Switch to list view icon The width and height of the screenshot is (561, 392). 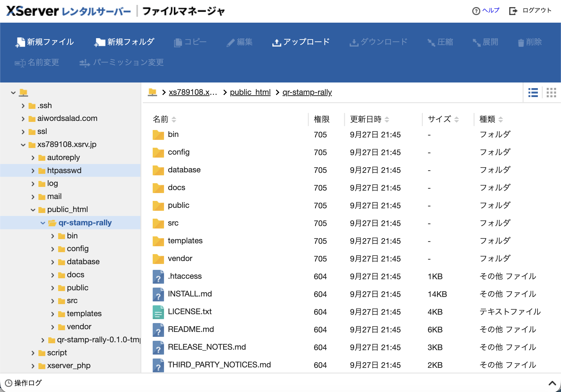533,93
